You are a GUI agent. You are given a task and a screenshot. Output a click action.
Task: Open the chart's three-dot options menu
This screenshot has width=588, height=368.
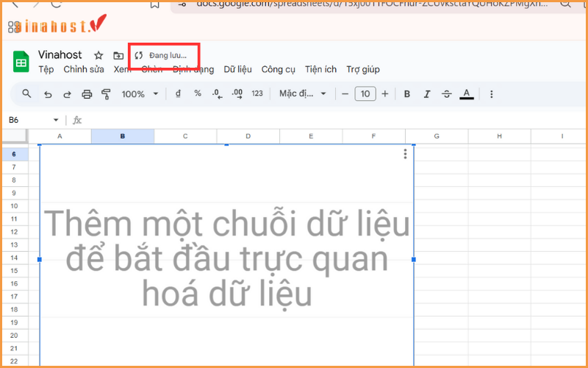click(x=405, y=155)
